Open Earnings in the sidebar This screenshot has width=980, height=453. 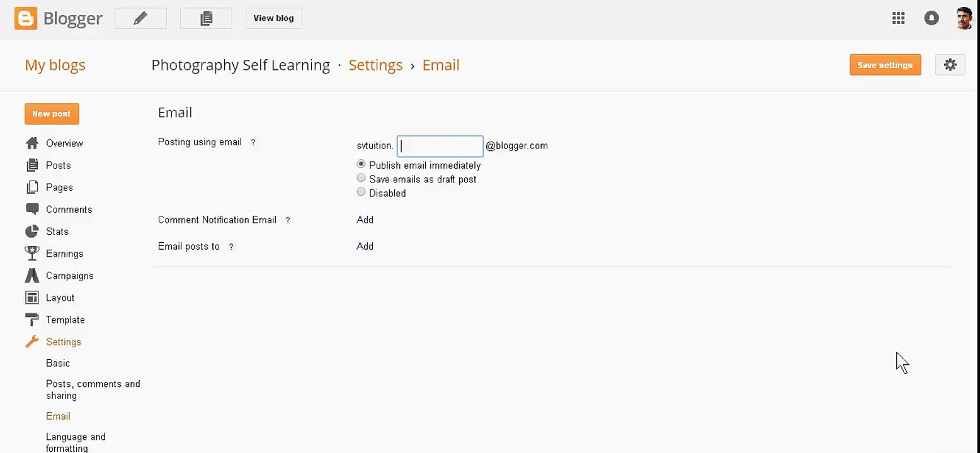coord(64,254)
